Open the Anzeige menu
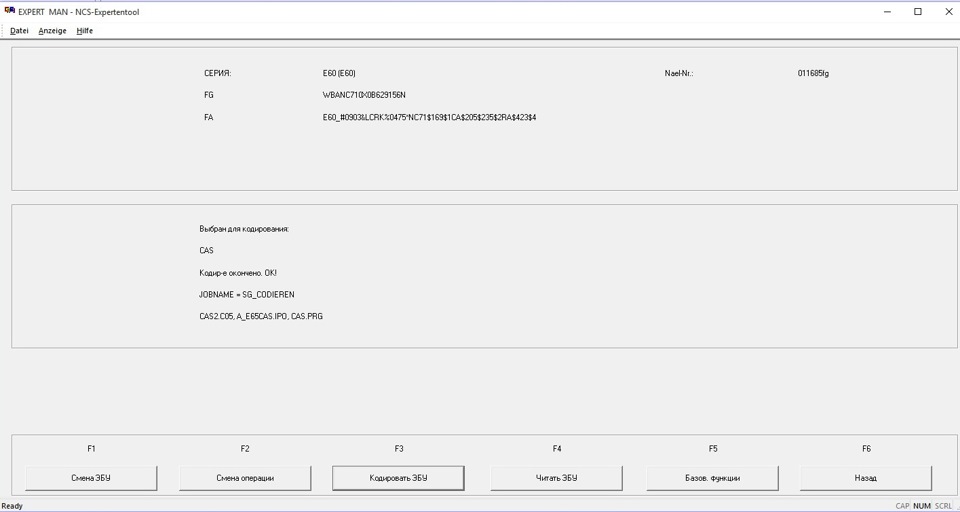960x512 pixels. tap(53, 31)
